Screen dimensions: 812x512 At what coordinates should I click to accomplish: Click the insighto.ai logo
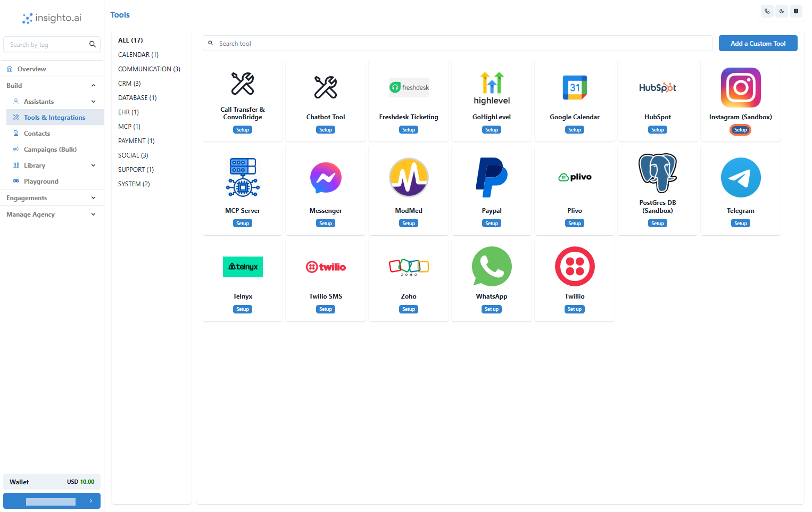[51, 18]
